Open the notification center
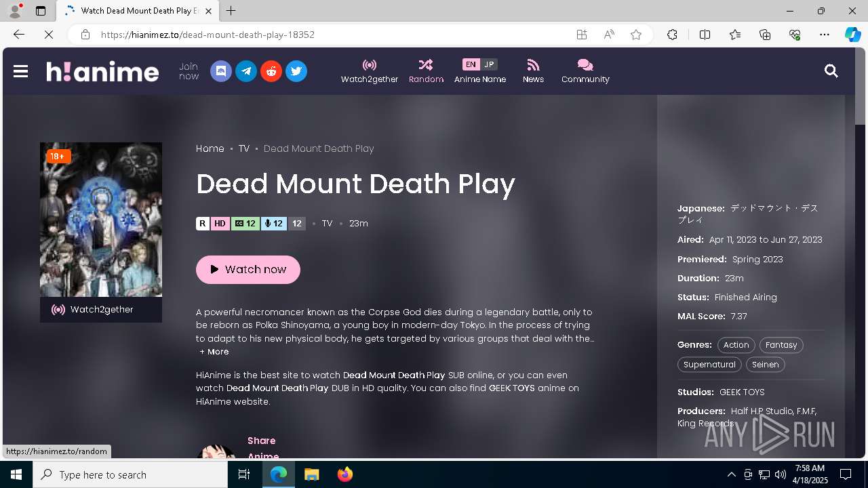This screenshot has height=488, width=868. 846,474
